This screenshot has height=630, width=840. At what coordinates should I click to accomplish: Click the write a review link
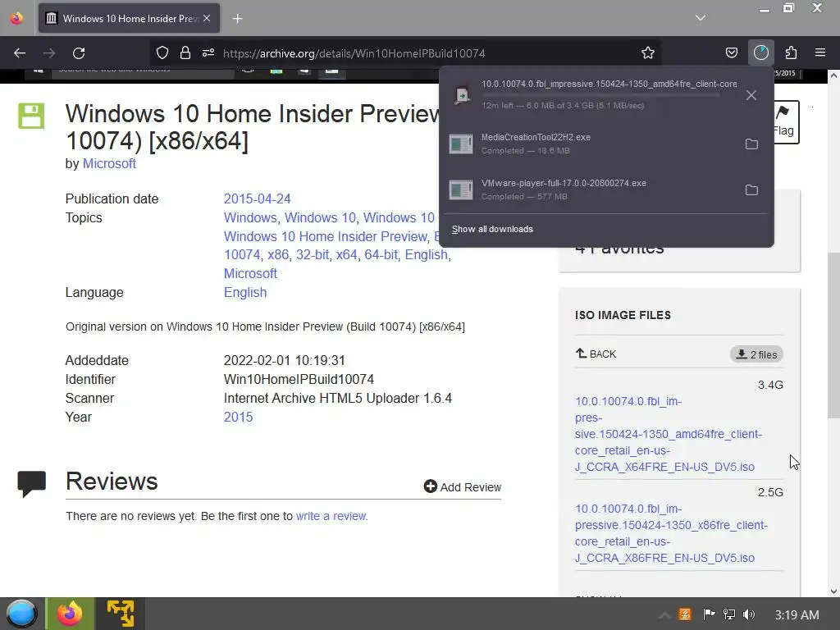331,516
